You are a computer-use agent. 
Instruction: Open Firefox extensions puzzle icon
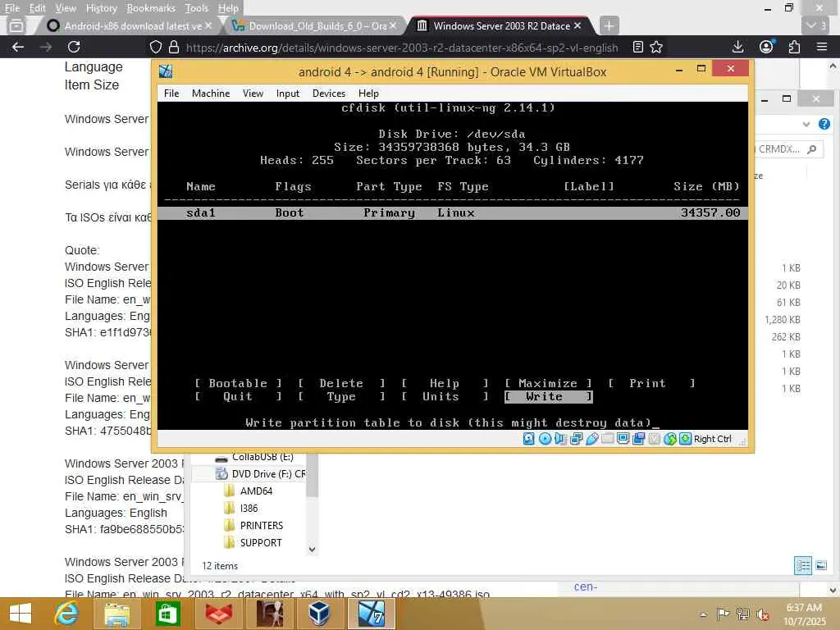coord(794,47)
